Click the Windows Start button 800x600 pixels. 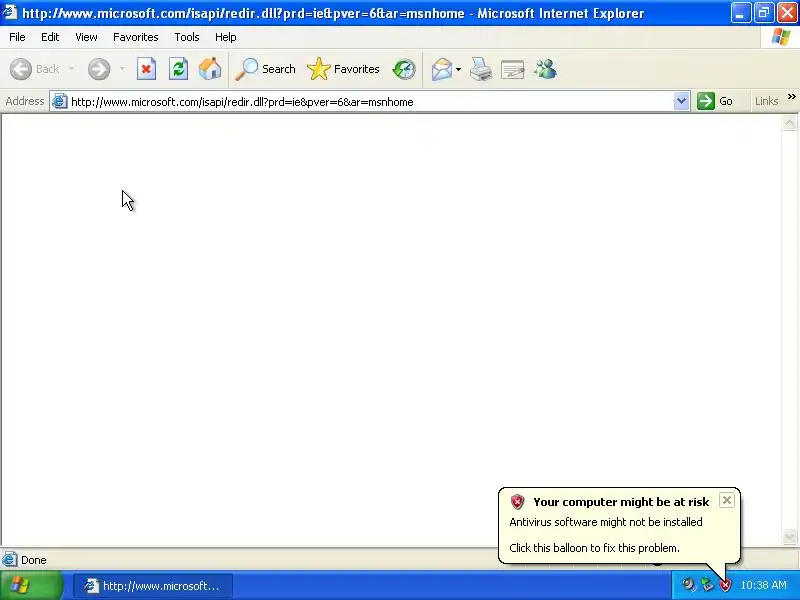[x=32, y=585]
